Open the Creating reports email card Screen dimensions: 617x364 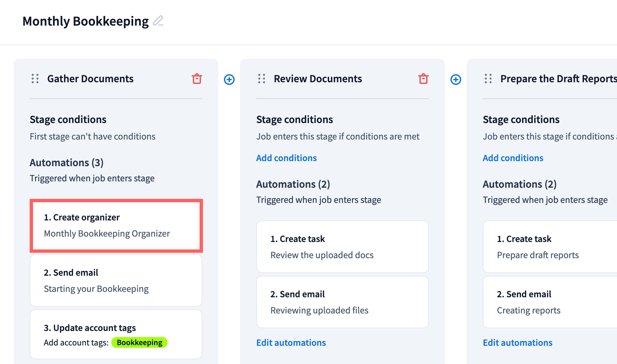click(550, 302)
